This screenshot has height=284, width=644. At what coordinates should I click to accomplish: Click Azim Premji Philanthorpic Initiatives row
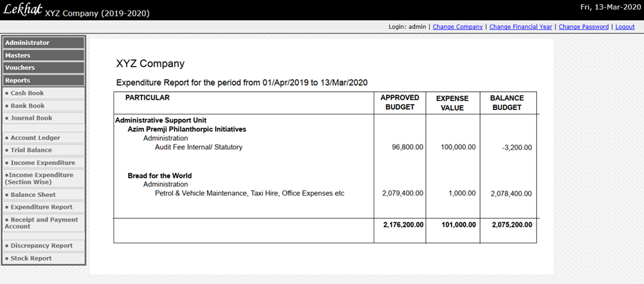187,129
